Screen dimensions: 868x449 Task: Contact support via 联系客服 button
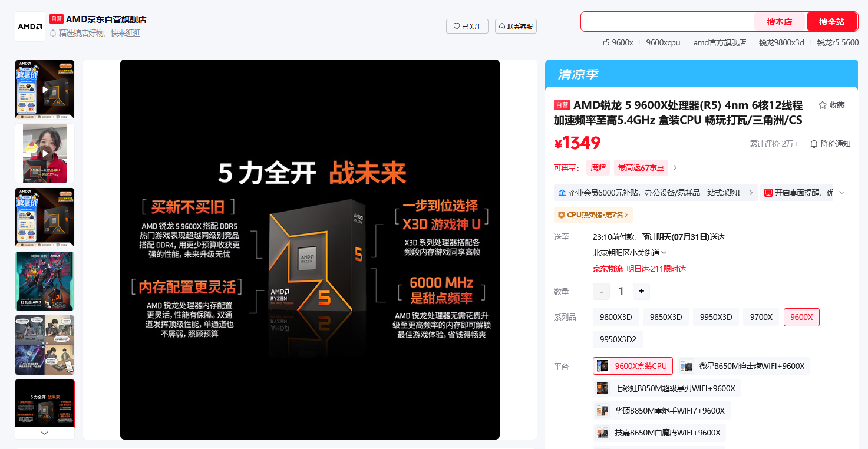(x=516, y=27)
